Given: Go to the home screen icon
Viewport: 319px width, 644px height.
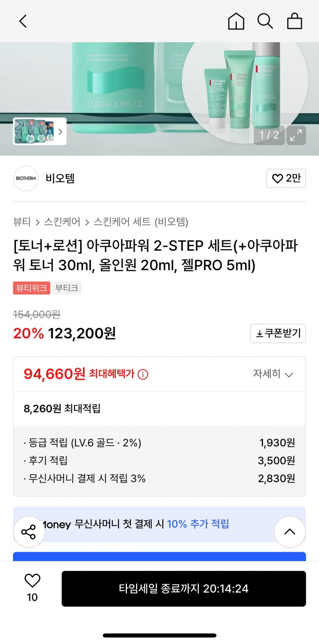Looking at the screenshot, I should coord(236,21).
